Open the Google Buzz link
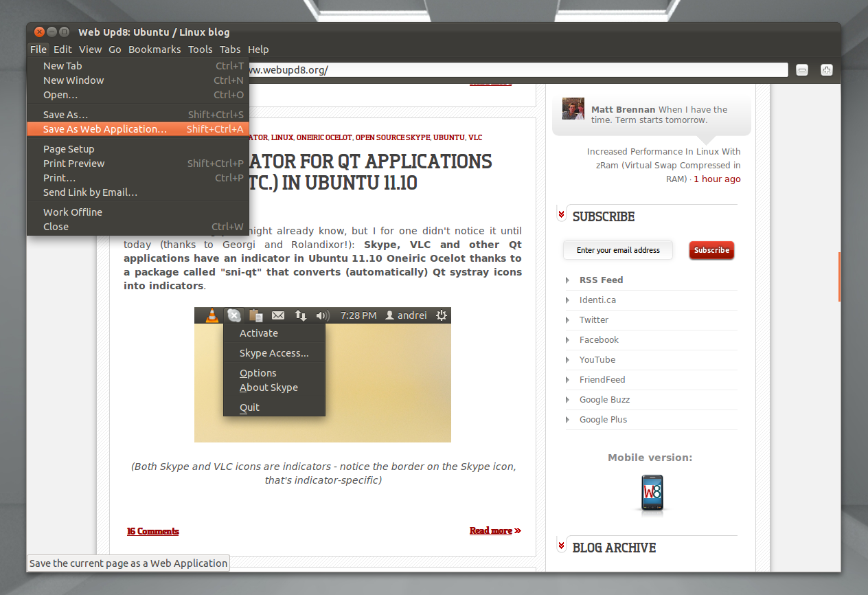 tap(604, 399)
